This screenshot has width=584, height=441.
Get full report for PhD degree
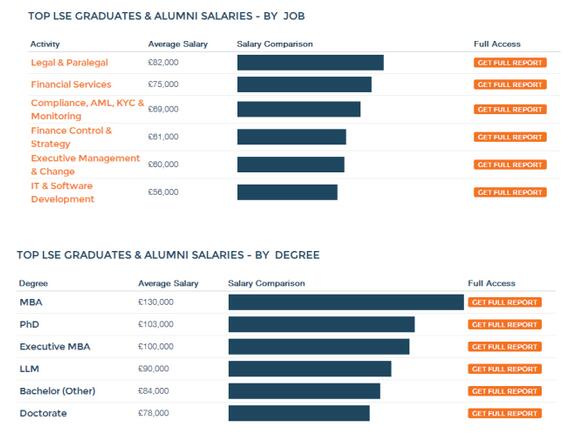click(x=505, y=324)
